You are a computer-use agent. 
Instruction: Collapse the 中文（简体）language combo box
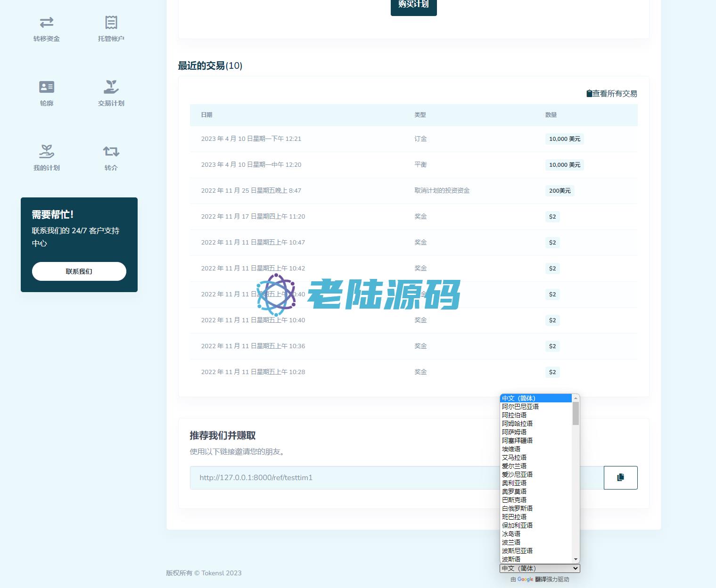pyautogui.click(x=539, y=569)
